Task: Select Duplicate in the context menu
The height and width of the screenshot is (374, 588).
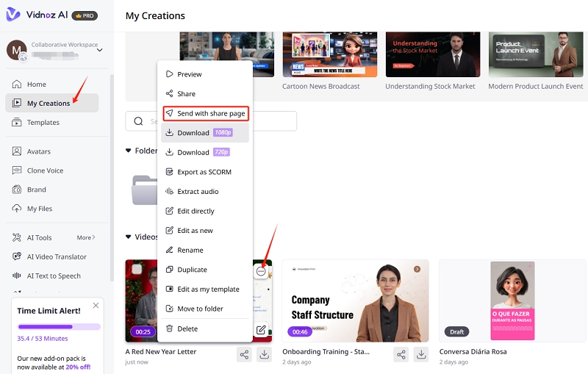Action: (205, 270)
